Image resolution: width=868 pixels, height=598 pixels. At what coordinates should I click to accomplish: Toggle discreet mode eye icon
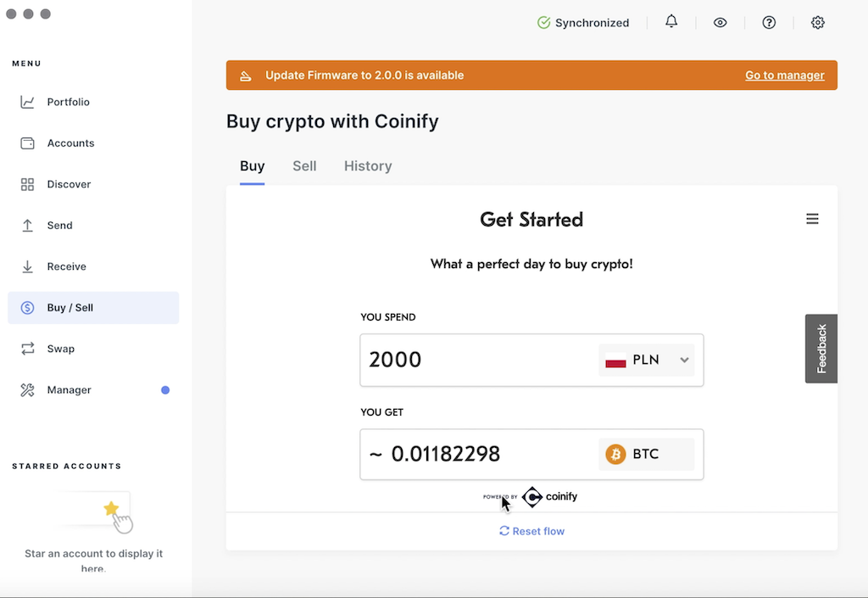720,23
